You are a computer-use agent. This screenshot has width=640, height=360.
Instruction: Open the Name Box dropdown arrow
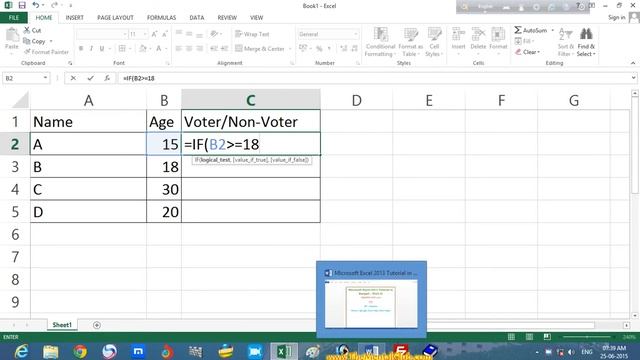coord(45,78)
